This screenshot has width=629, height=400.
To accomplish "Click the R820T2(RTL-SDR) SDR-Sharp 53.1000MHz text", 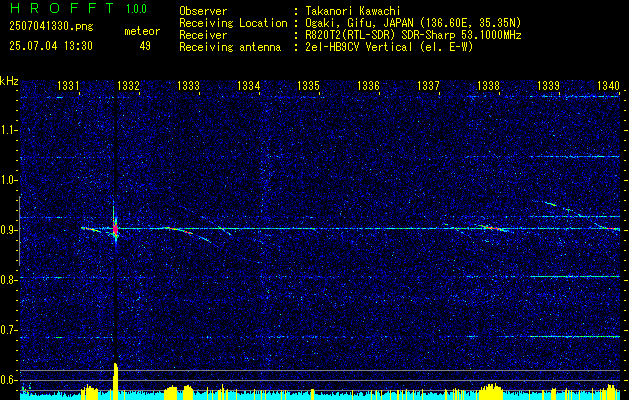I will coord(413,35).
